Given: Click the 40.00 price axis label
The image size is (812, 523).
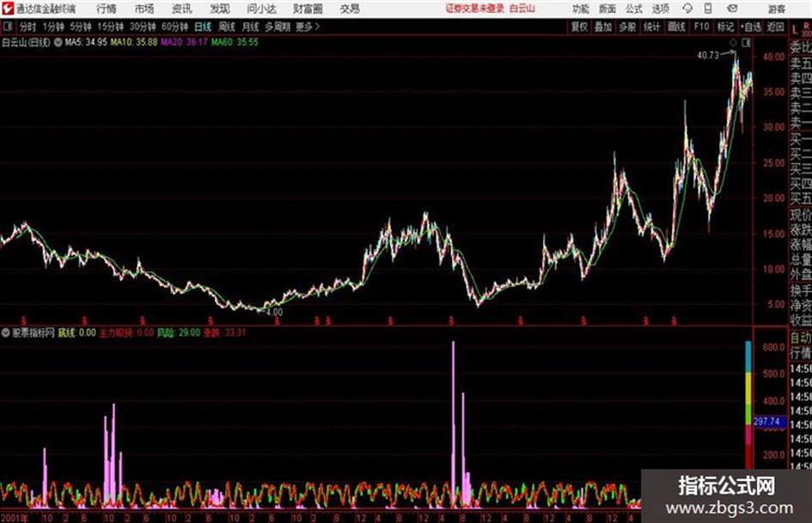Looking at the screenshot, I should (773, 57).
